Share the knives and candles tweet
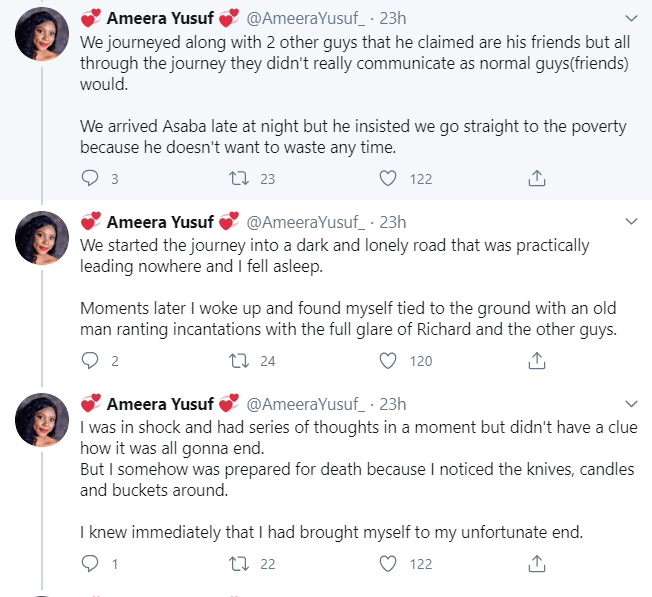652x597 pixels. tap(536, 564)
